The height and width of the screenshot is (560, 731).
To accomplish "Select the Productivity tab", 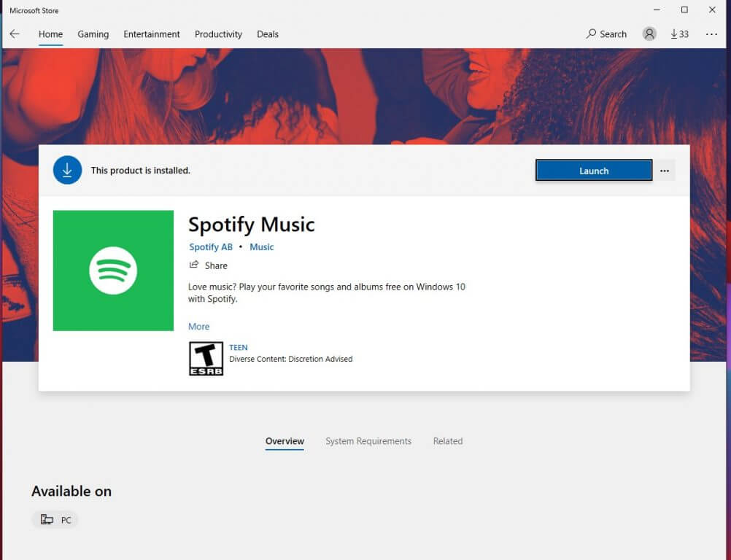I will coord(218,34).
